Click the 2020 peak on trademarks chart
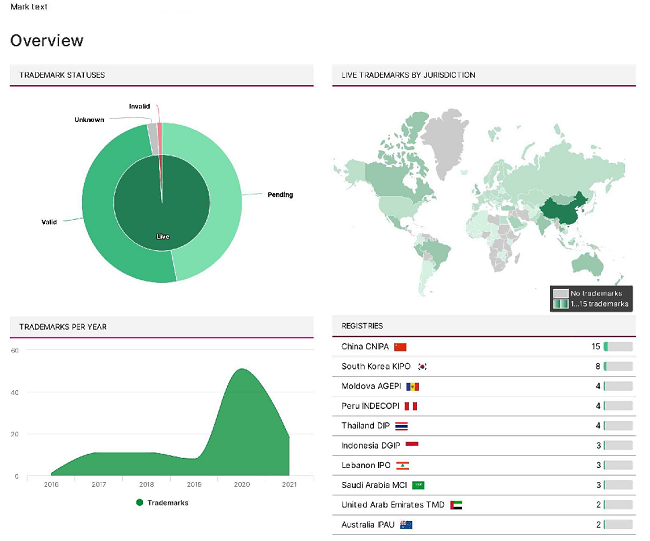Image resolution: width=650 pixels, height=541 pixels. [241, 370]
